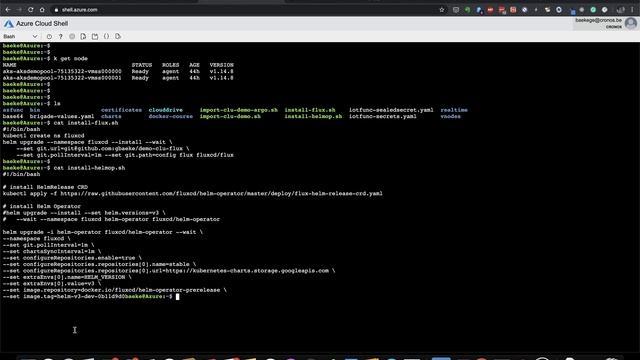This screenshot has height=360, width=640.
Task: Click the baekege@cronos.be account label
Action: pos(598,20)
